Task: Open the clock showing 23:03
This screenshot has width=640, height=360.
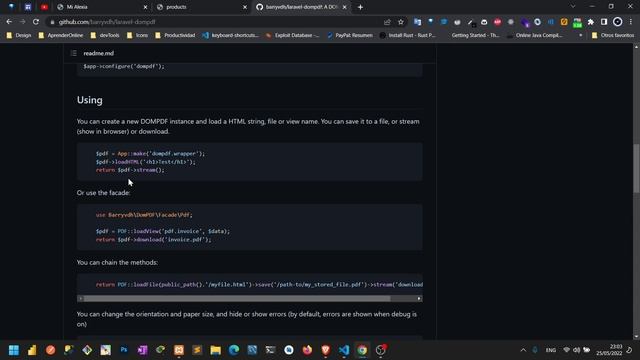Action: click(609, 350)
